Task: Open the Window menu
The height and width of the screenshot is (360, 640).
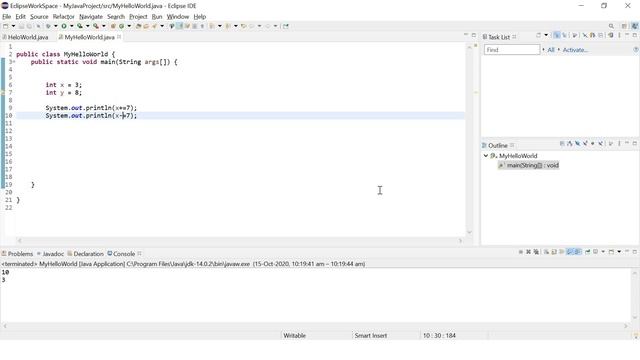Action: (x=178, y=17)
